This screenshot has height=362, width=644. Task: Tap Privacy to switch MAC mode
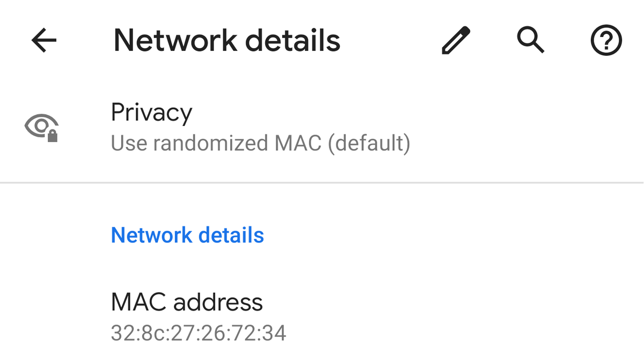(x=152, y=112)
